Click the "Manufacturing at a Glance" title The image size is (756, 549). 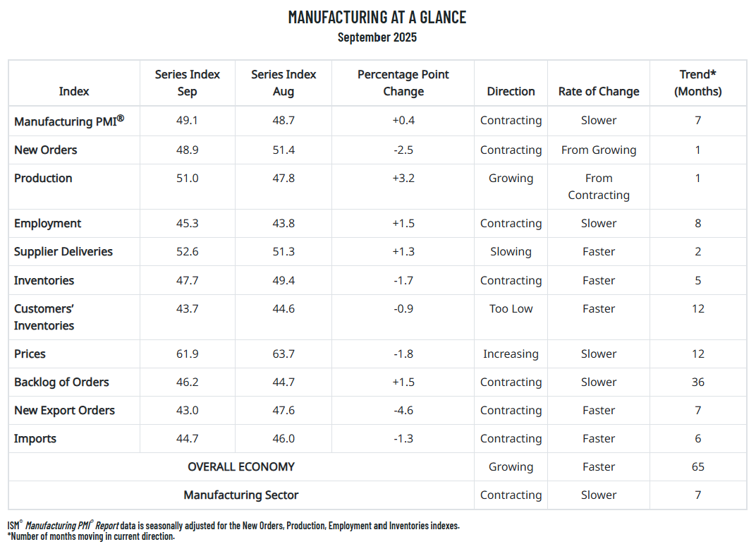click(x=377, y=17)
